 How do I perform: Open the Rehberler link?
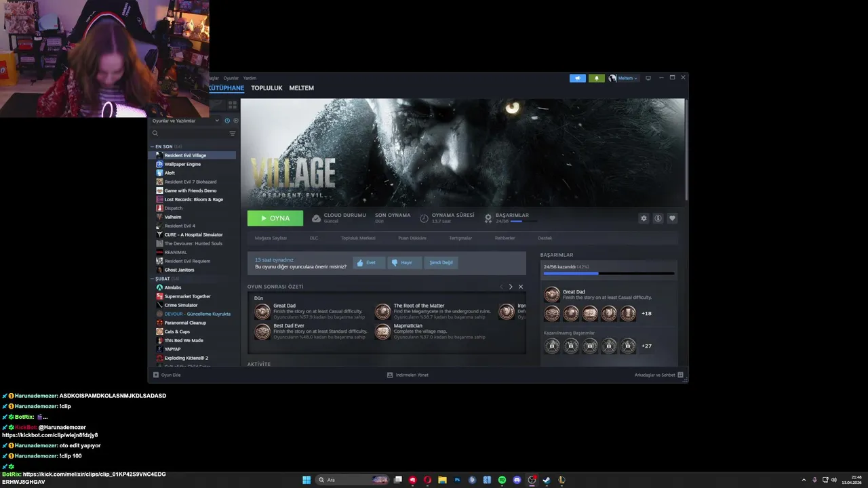(x=505, y=238)
